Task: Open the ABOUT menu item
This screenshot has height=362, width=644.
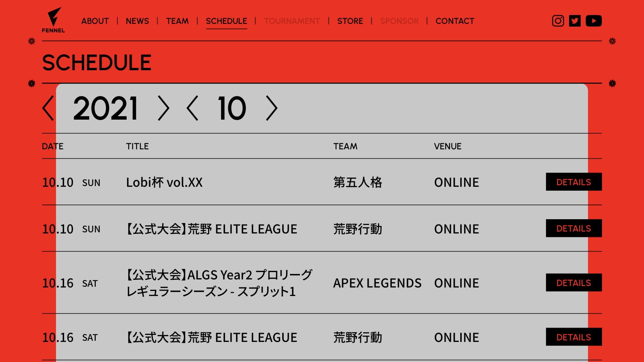Action: pyautogui.click(x=95, y=21)
